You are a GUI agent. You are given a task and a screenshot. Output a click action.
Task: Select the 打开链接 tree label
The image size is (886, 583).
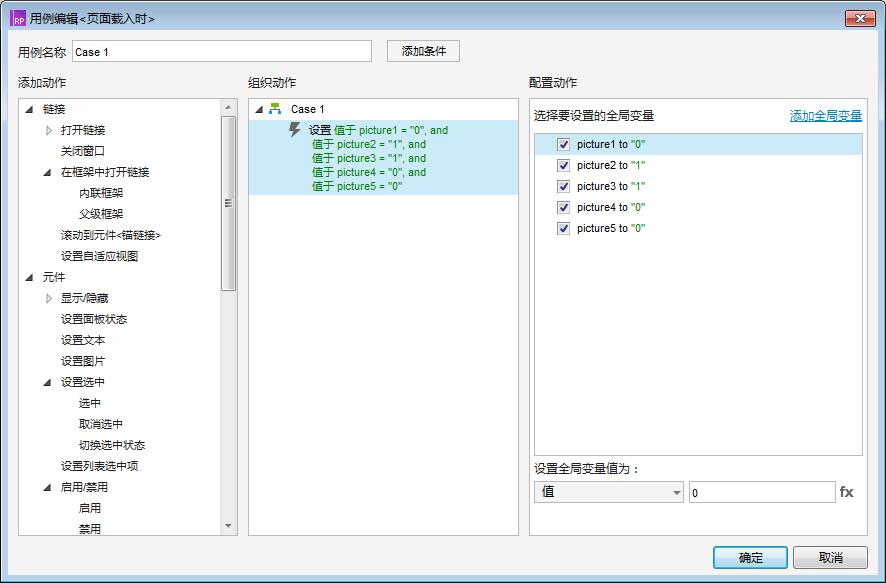[x=83, y=130]
